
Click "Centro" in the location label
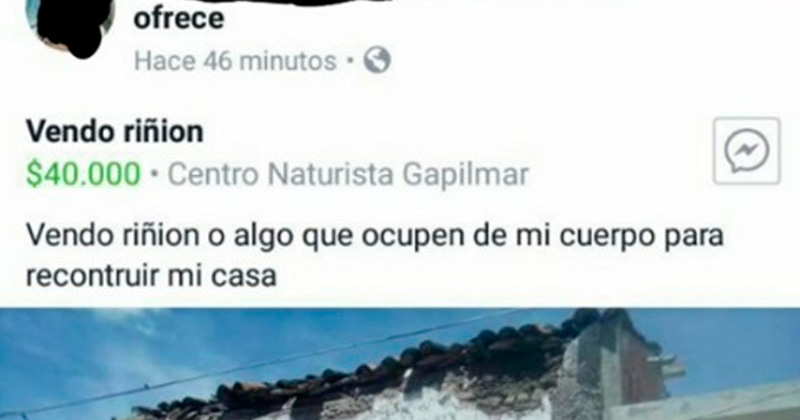(213, 175)
